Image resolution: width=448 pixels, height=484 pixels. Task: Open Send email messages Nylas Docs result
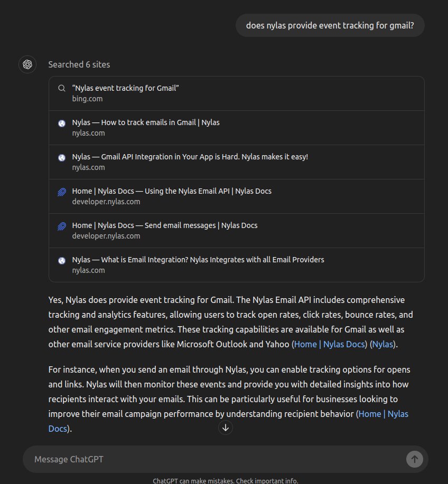[236, 231]
